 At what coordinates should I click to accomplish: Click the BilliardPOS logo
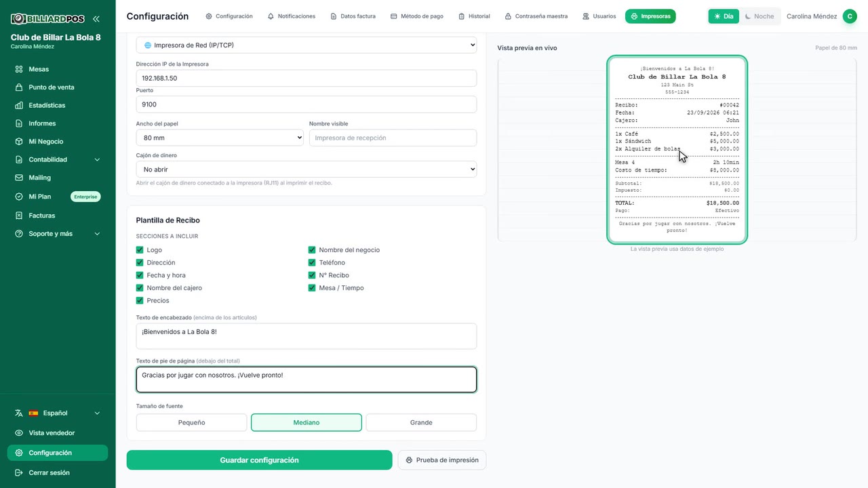click(47, 19)
